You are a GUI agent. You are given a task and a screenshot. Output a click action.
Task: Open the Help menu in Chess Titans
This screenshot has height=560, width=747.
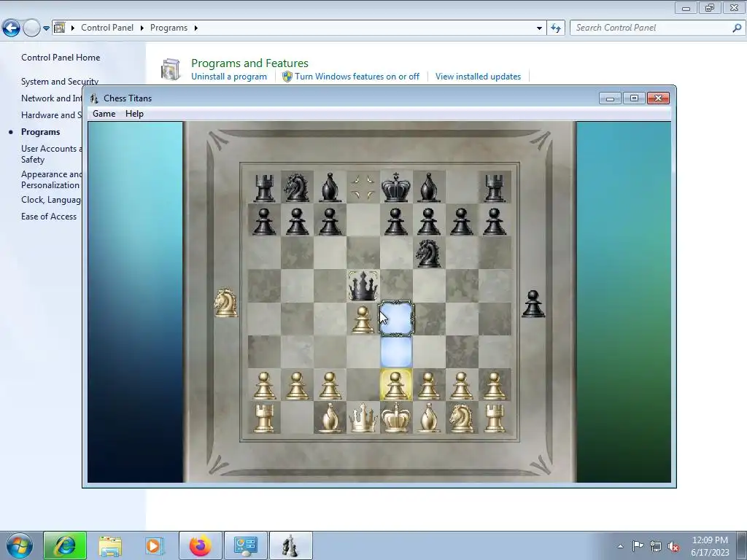[x=134, y=113]
